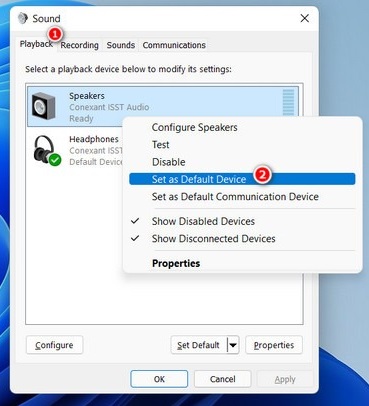Choose Disable in the context menu
The width and height of the screenshot is (369, 406).
242,162
